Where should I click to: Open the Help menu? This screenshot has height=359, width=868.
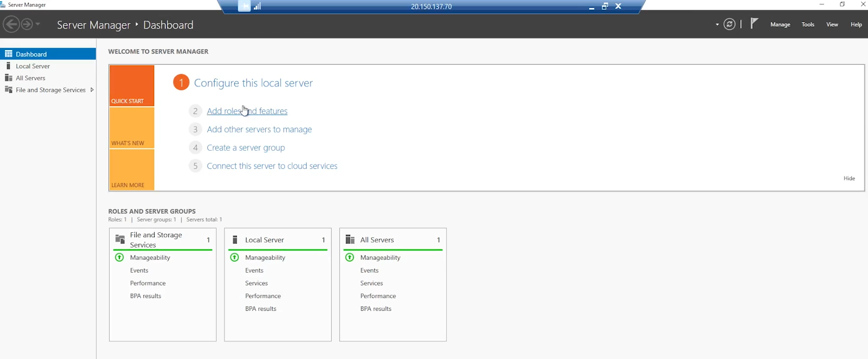(x=856, y=25)
